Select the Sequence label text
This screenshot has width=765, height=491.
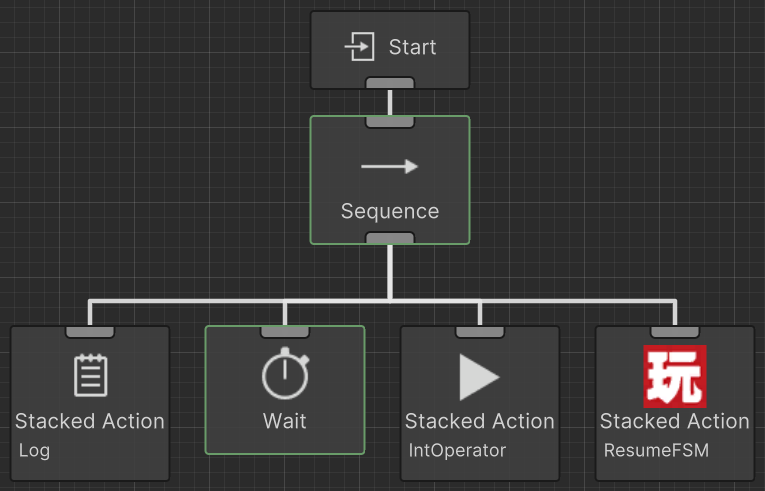[390, 211]
